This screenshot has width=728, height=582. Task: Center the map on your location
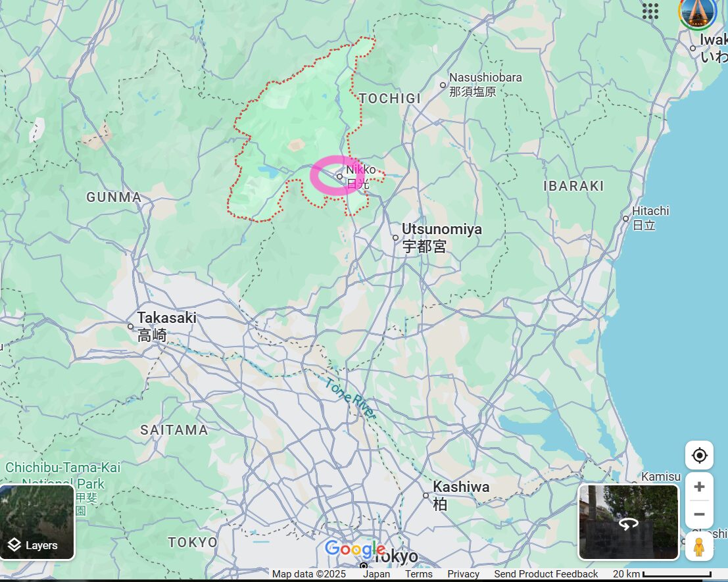[699, 455]
